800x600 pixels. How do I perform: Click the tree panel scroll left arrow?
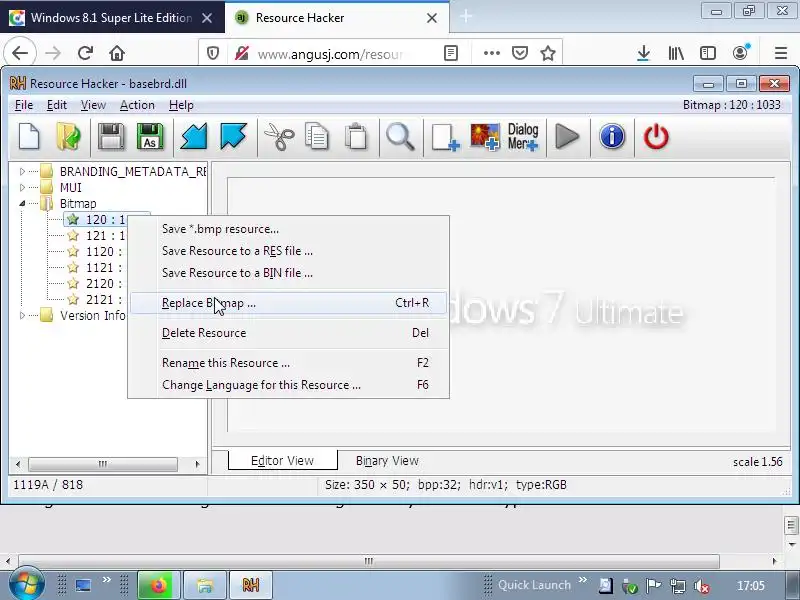point(18,464)
